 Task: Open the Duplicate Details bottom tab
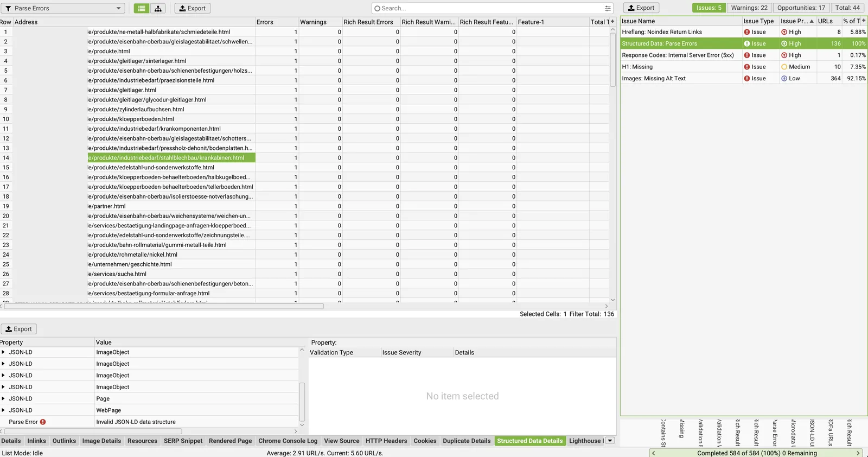click(x=467, y=441)
